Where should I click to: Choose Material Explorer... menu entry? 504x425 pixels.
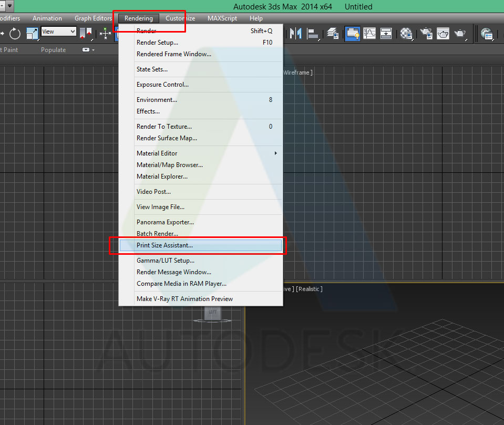point(201,177)
